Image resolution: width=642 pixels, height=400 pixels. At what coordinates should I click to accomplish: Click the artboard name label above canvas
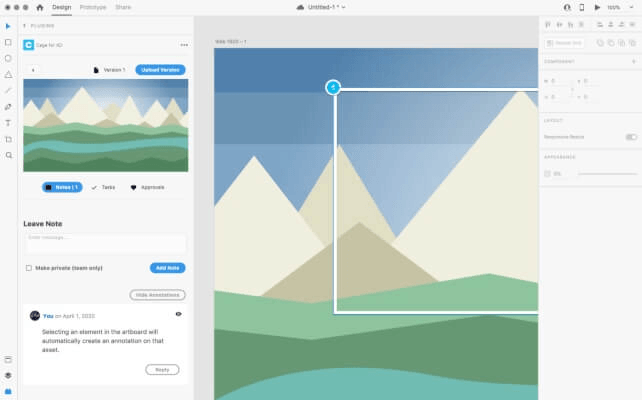(231, 42)
